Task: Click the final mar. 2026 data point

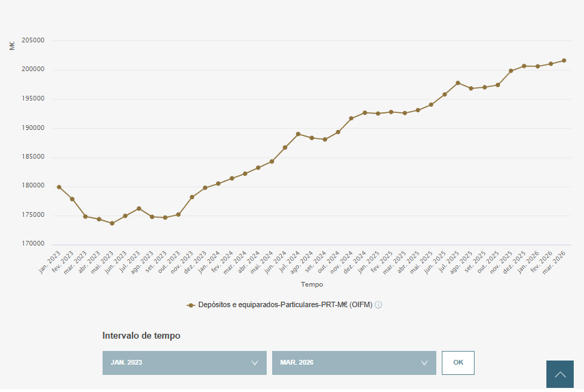Action: coord(563,60)
